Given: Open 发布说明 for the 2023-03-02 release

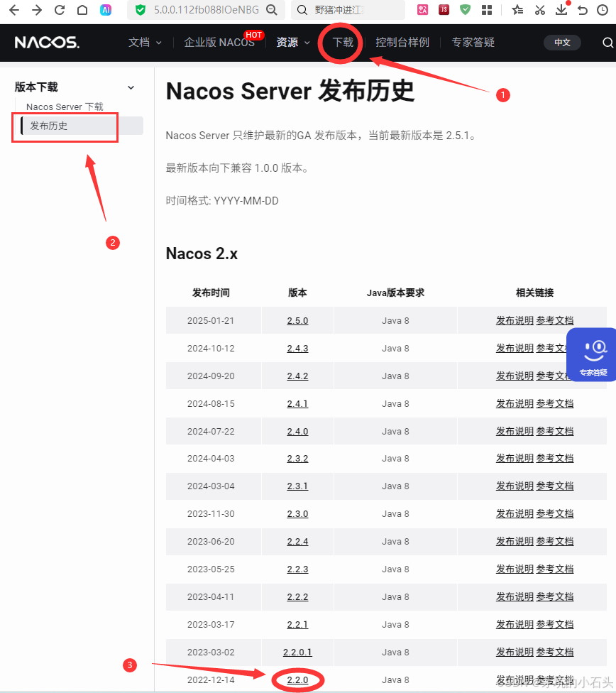Looking at the screenshot, I should point(515,652).
